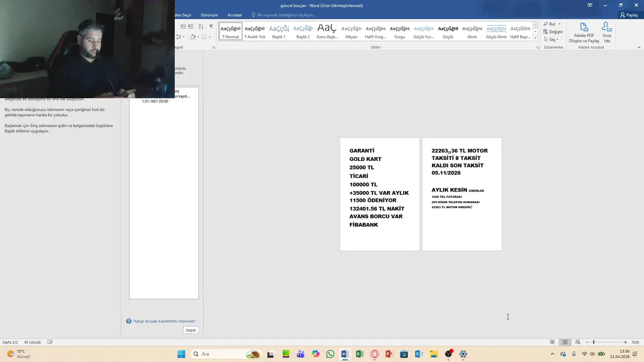Switch to Web Layout view icon
This screenshot has height=362, width=644.
point(578,342)
